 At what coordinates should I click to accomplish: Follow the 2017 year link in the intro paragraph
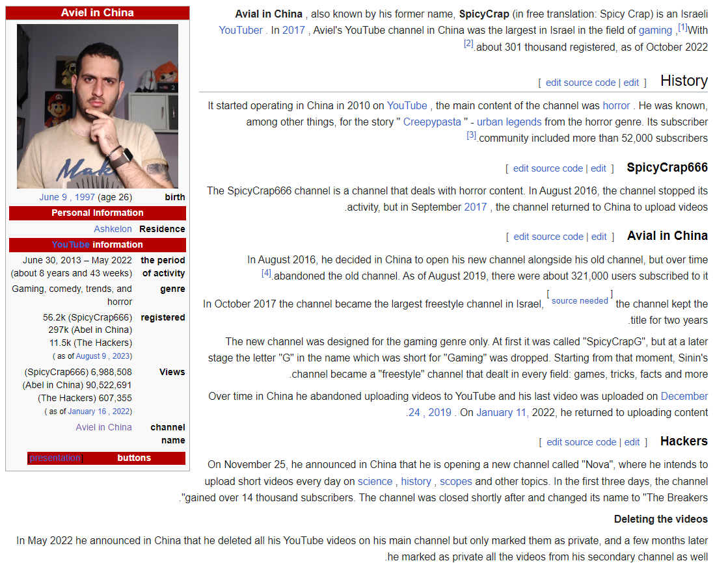[293, 30]
